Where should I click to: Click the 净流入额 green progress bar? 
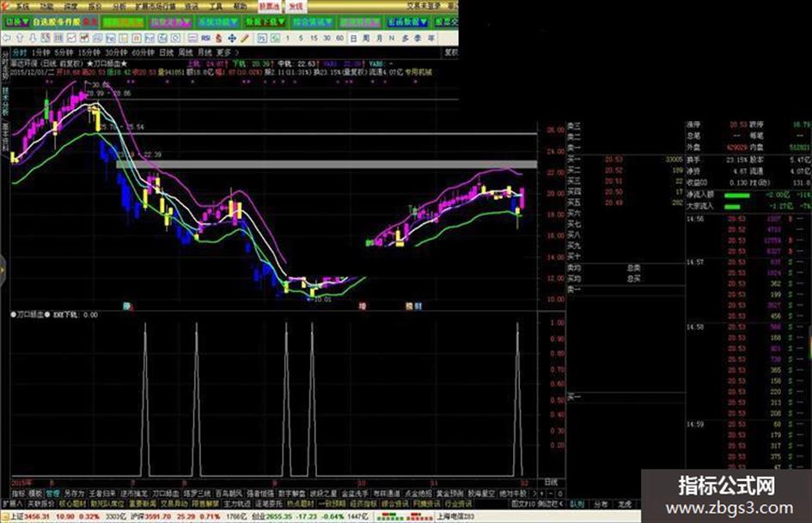coord(737,195)
